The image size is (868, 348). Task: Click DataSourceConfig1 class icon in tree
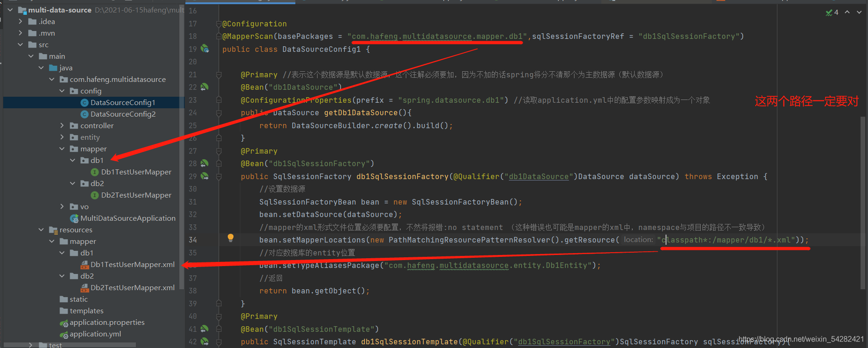click(x=85, y=102)
